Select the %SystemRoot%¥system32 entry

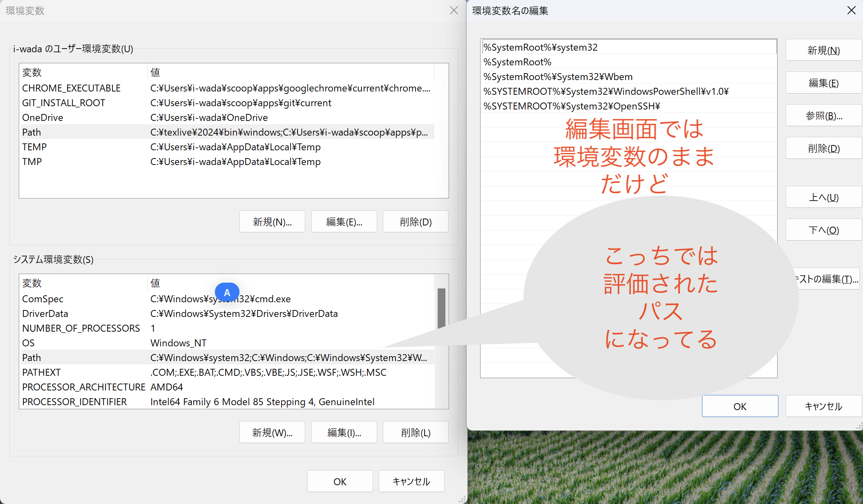pyautogui.click(x=629, y=47)
